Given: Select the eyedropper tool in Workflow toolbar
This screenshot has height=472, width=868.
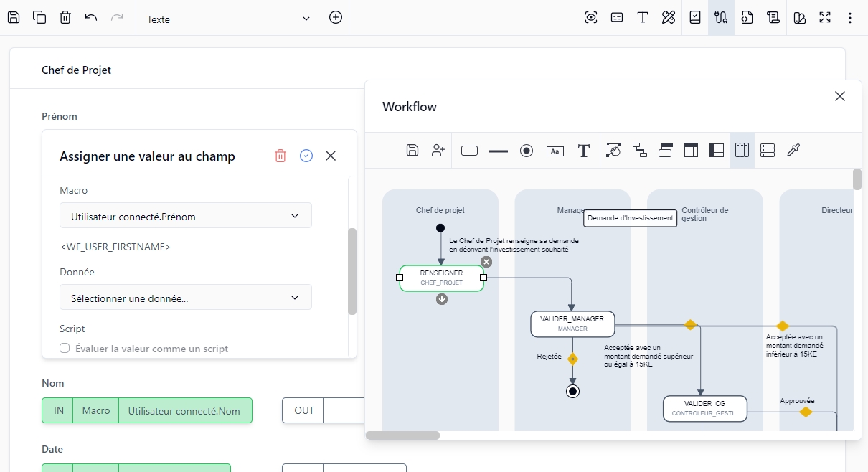Looking at the screenshot, I should point(793,151).
